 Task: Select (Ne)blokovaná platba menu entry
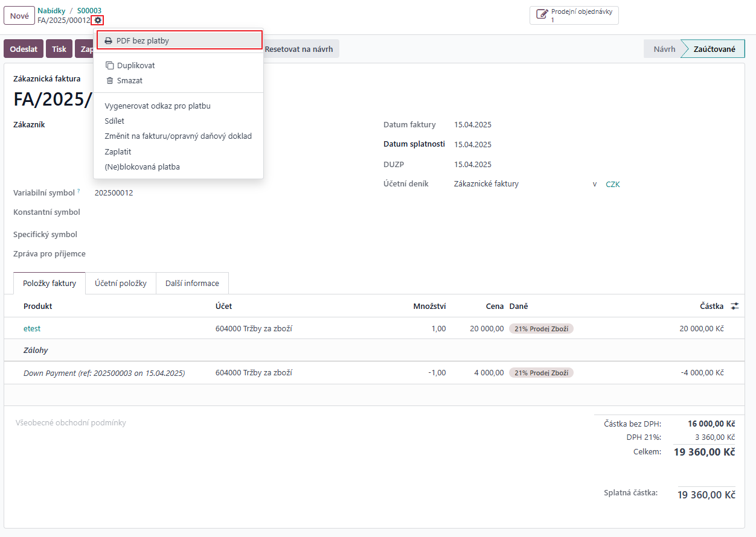click(142, 167)
